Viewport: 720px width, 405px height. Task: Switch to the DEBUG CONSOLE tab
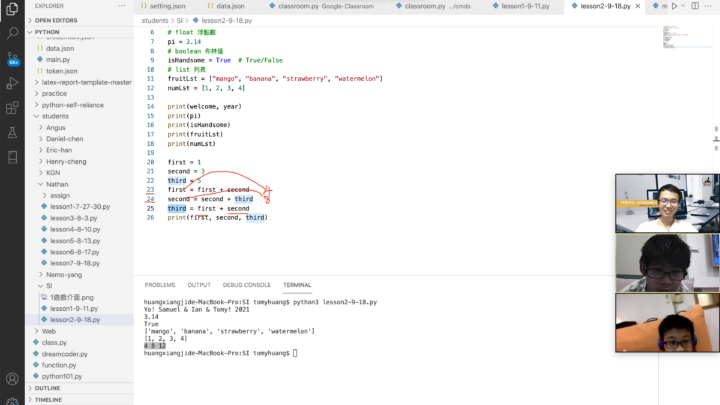tap(246, 285)
